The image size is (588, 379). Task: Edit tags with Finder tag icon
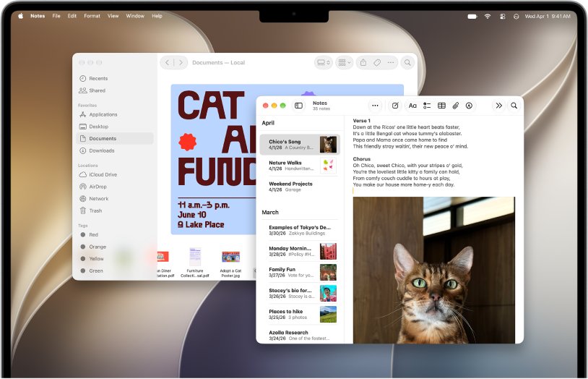[x=377, y=63]
